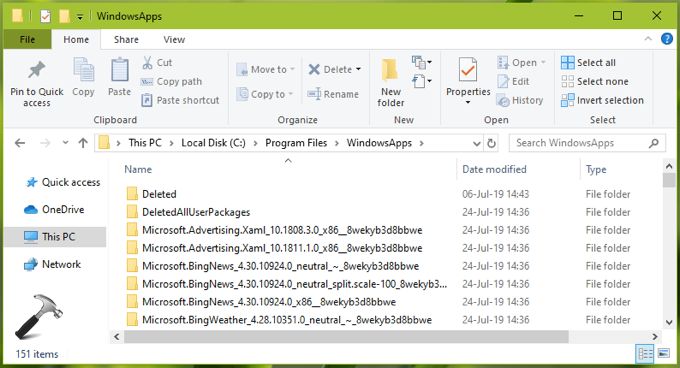680x368 pixels.
Task: Click the Refresh button
Action: pos(491,143)
